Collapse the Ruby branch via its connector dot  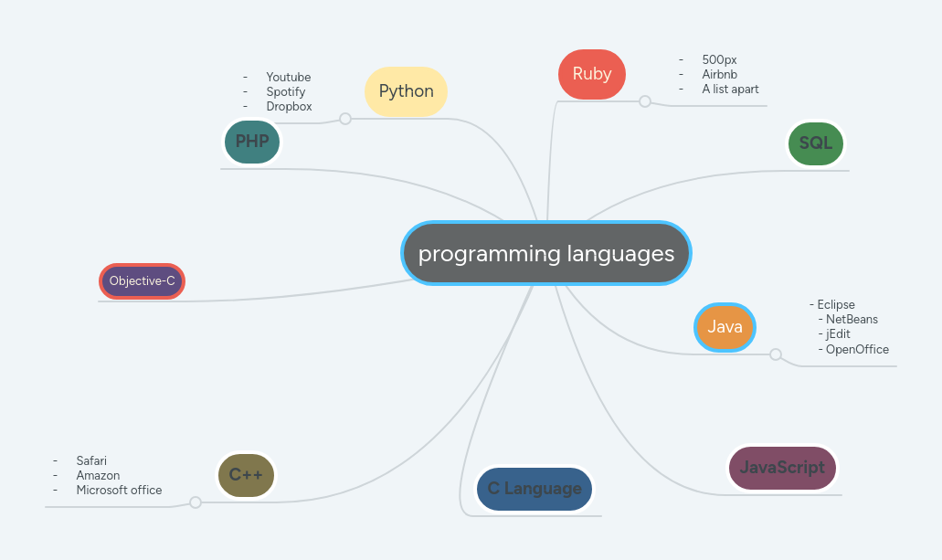pos(644,103)
